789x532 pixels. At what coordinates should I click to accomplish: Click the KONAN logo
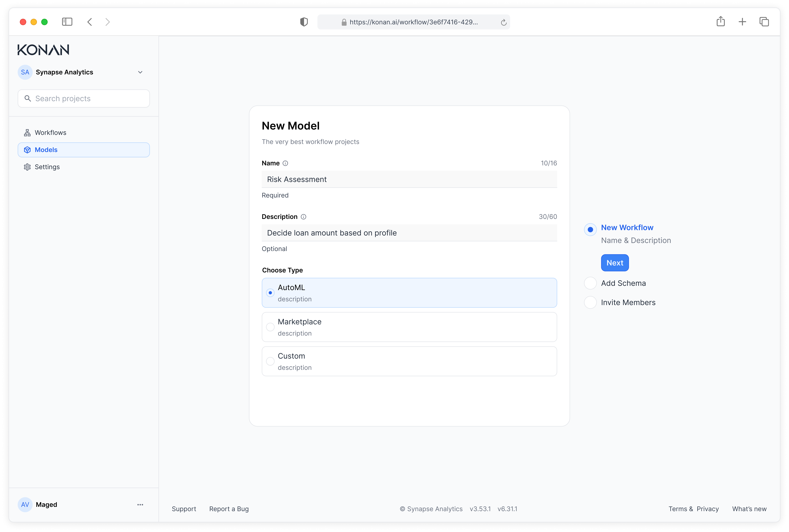coord(43,50)
